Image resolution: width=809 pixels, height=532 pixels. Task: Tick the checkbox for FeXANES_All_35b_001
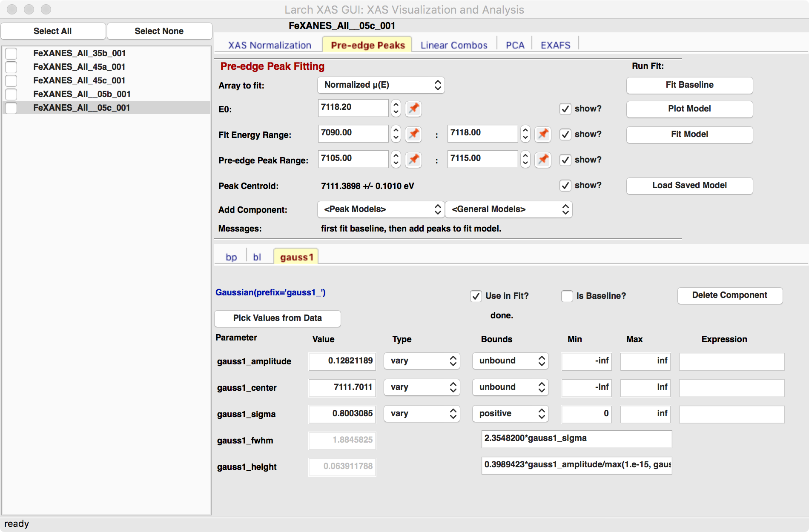click(x=11, y=54)
